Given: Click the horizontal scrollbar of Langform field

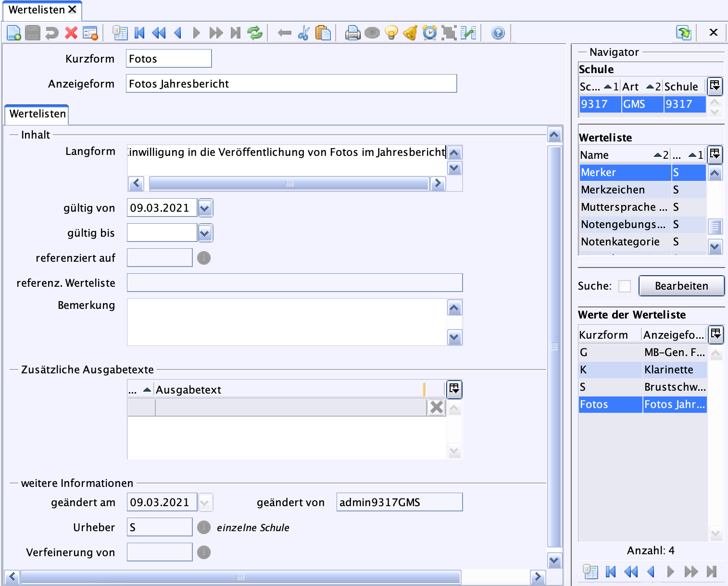Looking at the screenshot, I should click(289, 184).
